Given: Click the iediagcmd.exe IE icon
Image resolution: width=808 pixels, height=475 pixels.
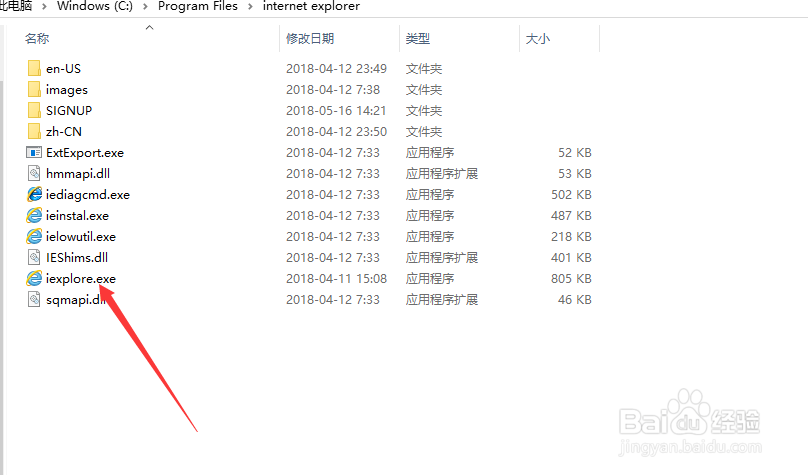Looking at the screenshot, I should pyautogui.click(x=34, y=195).
